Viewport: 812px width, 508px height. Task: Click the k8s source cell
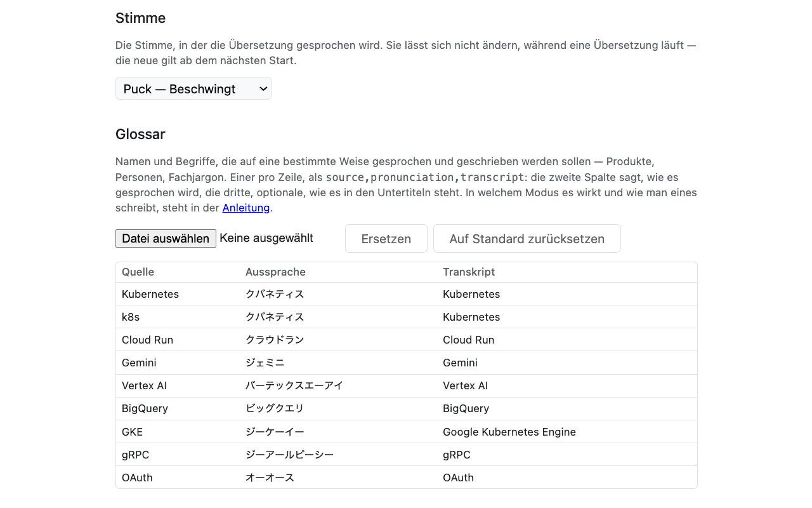click(x=178, y=317)
